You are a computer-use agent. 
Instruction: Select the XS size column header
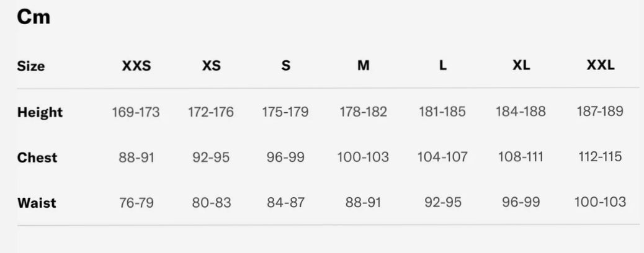click(211, 66)
